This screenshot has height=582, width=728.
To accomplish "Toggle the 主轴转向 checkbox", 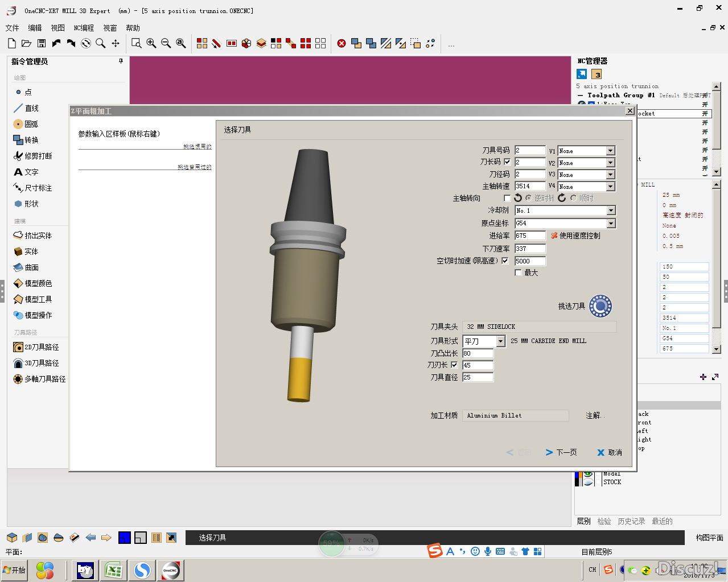I will [x=507, y=198].
